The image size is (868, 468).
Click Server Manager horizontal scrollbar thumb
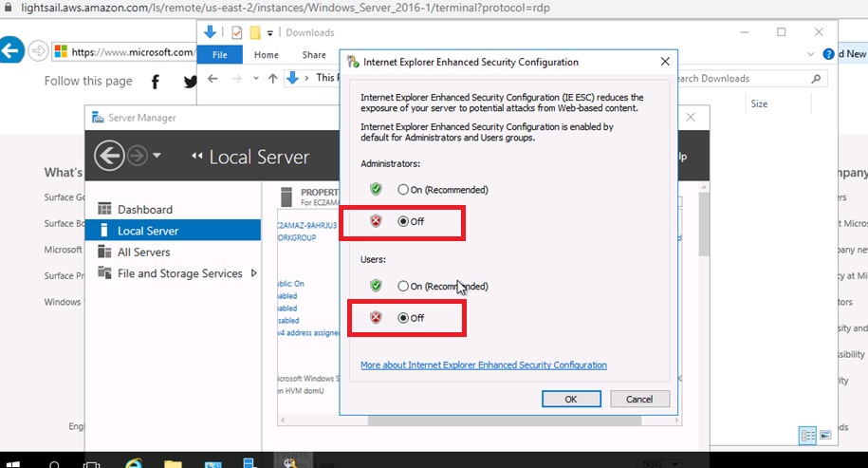[x=505, y=421]
